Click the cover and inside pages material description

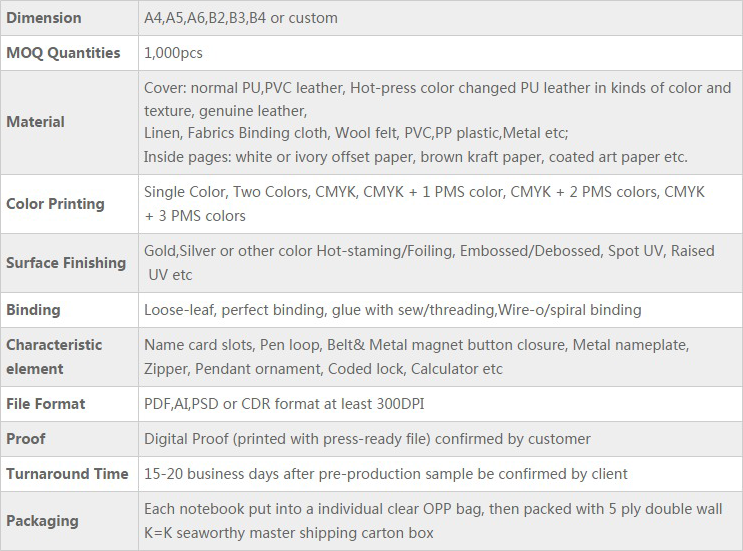(x=437, y=122)
